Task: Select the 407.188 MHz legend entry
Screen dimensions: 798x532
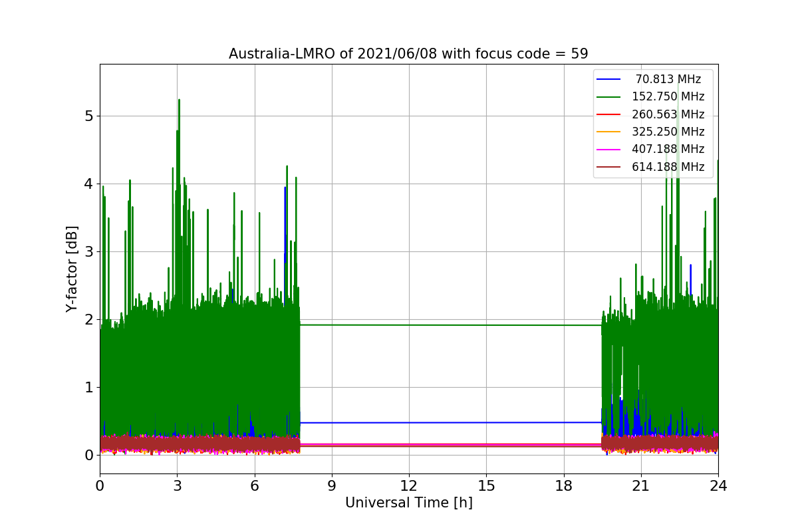Action: click(651, 149)
